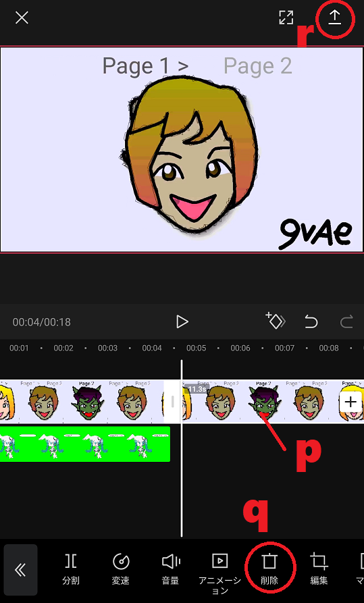Play the video preview
The image size is (364, 603).
[x=182, y=322]
